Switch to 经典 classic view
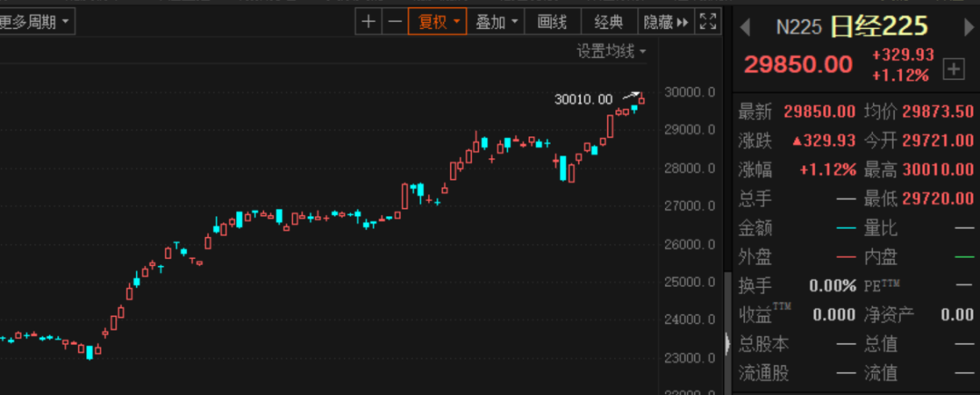Image resolution: width=980 pixels, height=395 pixels. (x=609, y=22)
